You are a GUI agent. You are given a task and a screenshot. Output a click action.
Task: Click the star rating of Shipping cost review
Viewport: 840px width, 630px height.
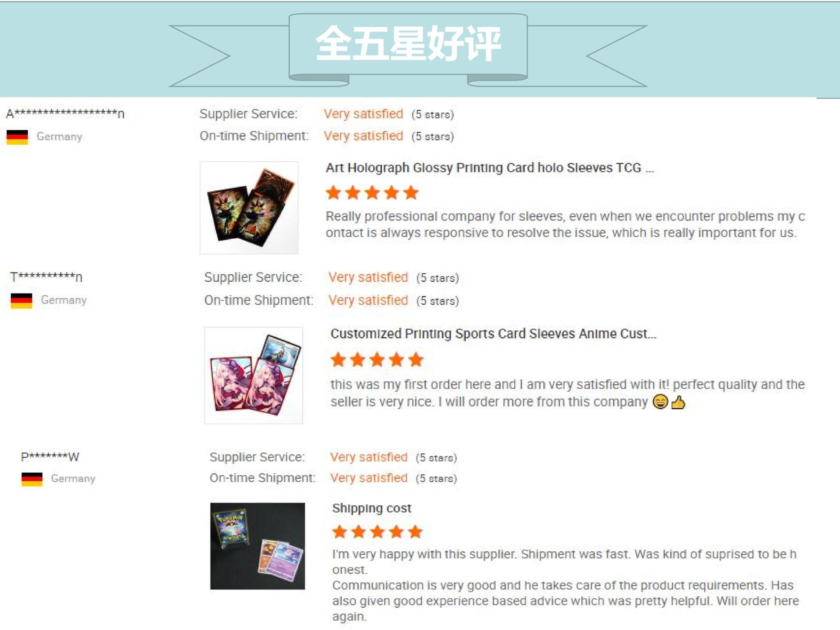coord(378,532)
